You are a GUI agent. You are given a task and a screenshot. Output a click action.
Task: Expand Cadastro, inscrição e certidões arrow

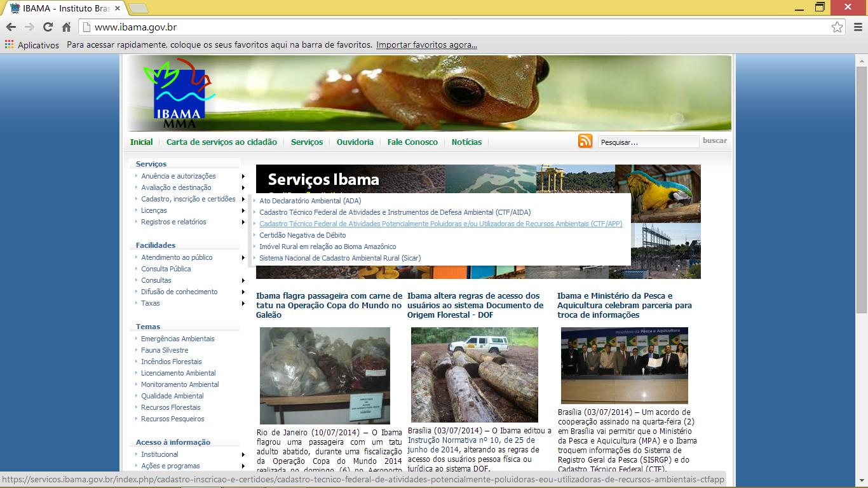pos(243,199)
